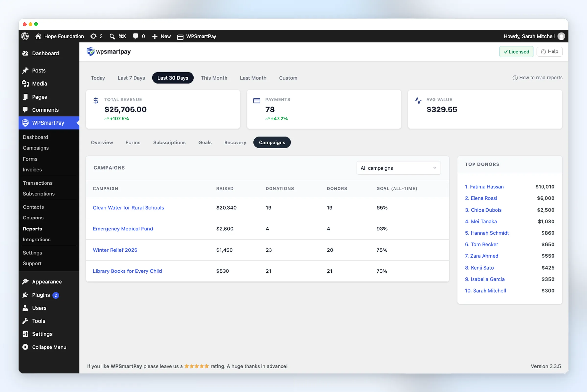The width and height of the screenshot is (587, 392).
Task: Click the updates refresh icon showing 3
Action: pyautogui.click(x=93, y=36)
